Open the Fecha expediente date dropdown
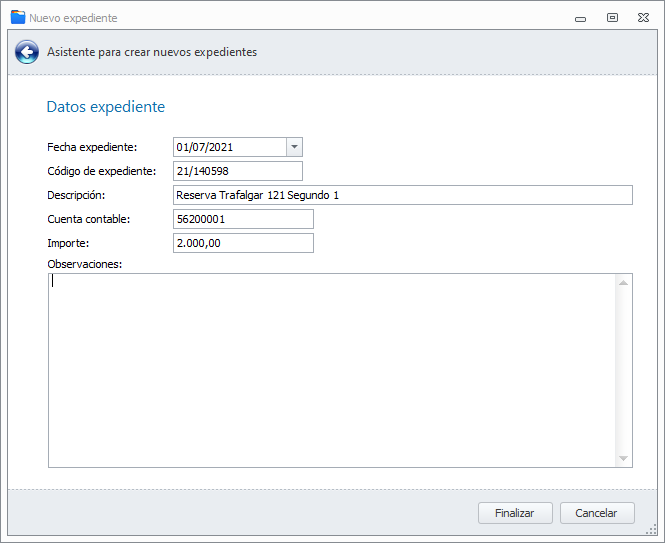This screenshot has width=665, height=543. point(294,147)
